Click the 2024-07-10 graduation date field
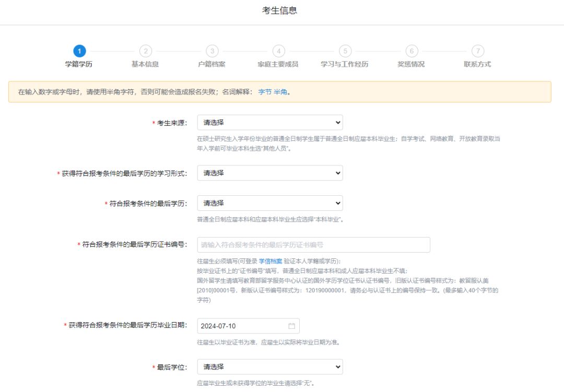This screenshot has width=564, height=392. (x=240, y=326)
